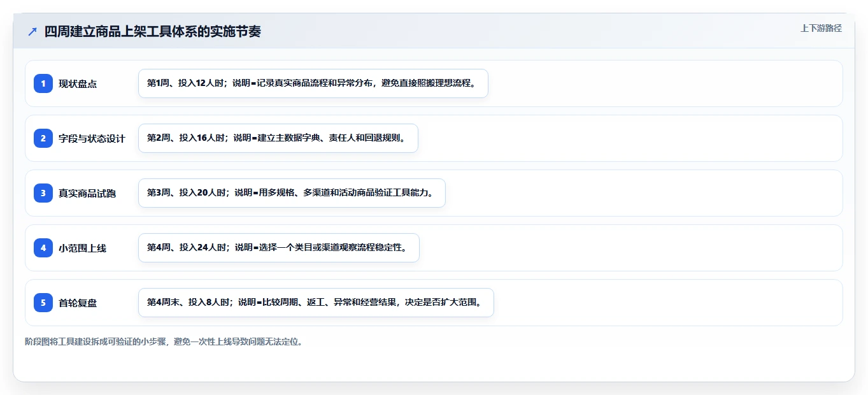Open the 第4周末 投入8人时 description box

point(316,303)
